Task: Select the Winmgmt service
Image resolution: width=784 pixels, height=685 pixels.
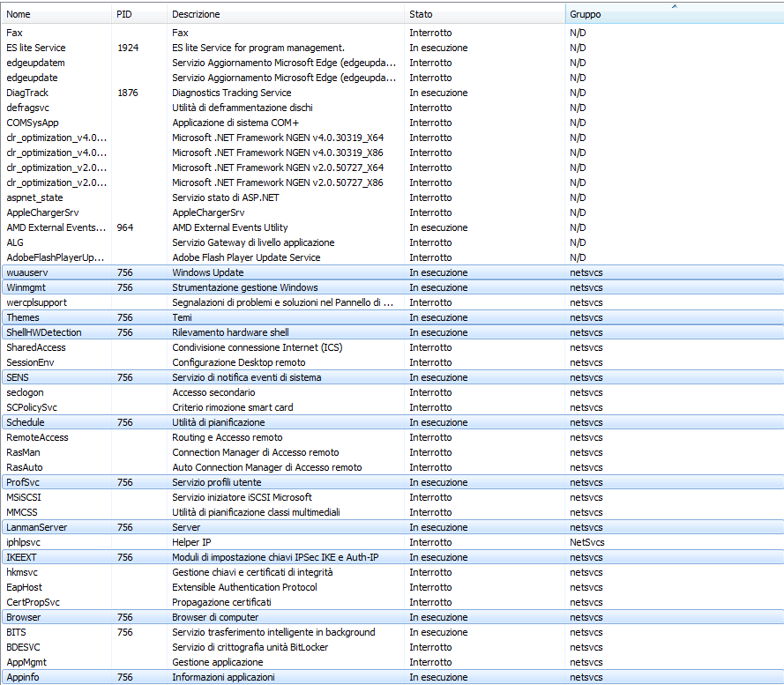Action: 26,288
